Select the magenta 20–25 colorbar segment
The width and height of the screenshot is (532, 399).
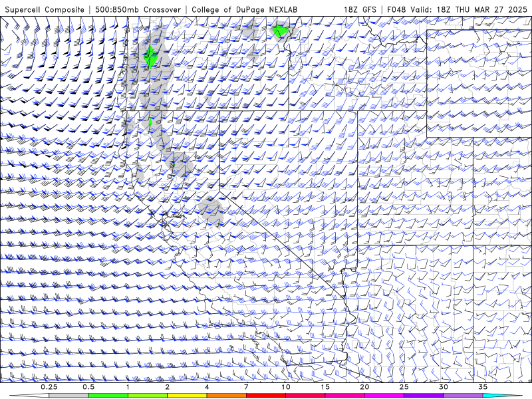[x=384, y=396]
